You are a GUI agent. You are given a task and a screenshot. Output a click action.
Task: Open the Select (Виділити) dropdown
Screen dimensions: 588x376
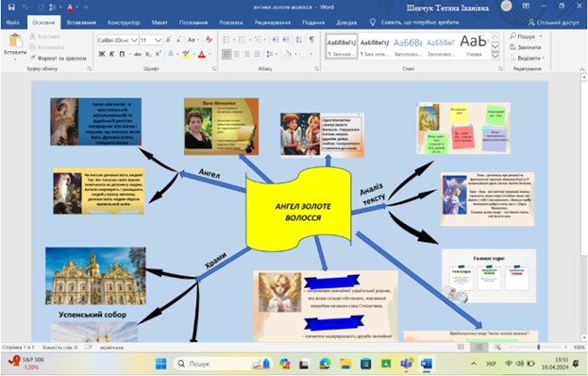[528, 59]
